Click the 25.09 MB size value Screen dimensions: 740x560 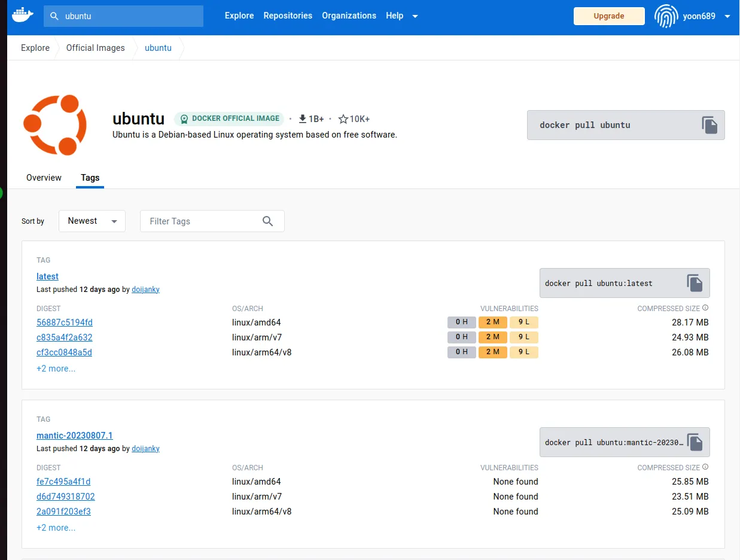690,512
